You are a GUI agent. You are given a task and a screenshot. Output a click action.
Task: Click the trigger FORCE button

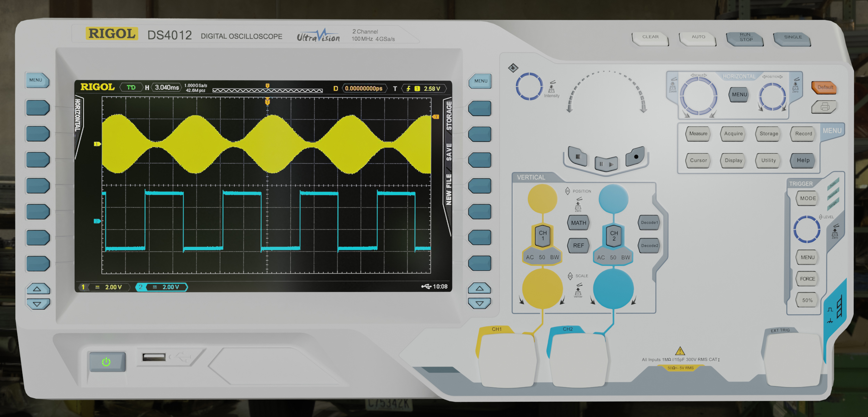[808, 279]
